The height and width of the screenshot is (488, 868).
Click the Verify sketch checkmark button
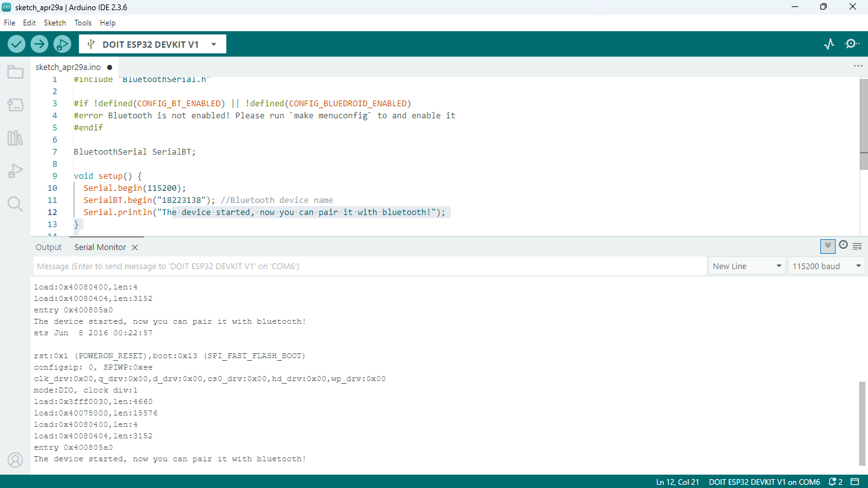click(17, 44)
